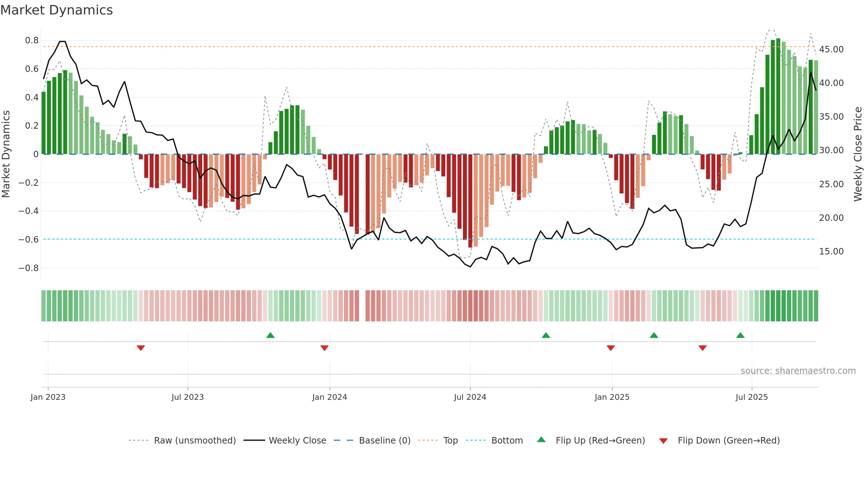
Task: Click the source: sharemaestro.com text
Action: coord(798,371)
